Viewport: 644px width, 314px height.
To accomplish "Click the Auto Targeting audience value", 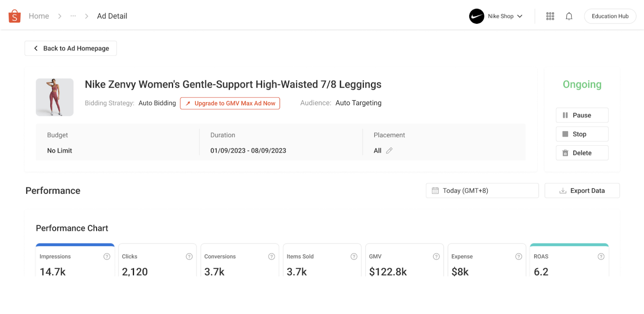I will pyautogui.click(x=358, y=103).
